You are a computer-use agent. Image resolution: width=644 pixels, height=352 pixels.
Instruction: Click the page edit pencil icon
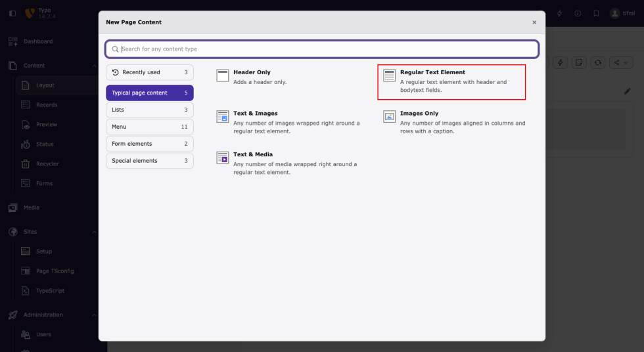pyautogui.click(x=627, y=91)
